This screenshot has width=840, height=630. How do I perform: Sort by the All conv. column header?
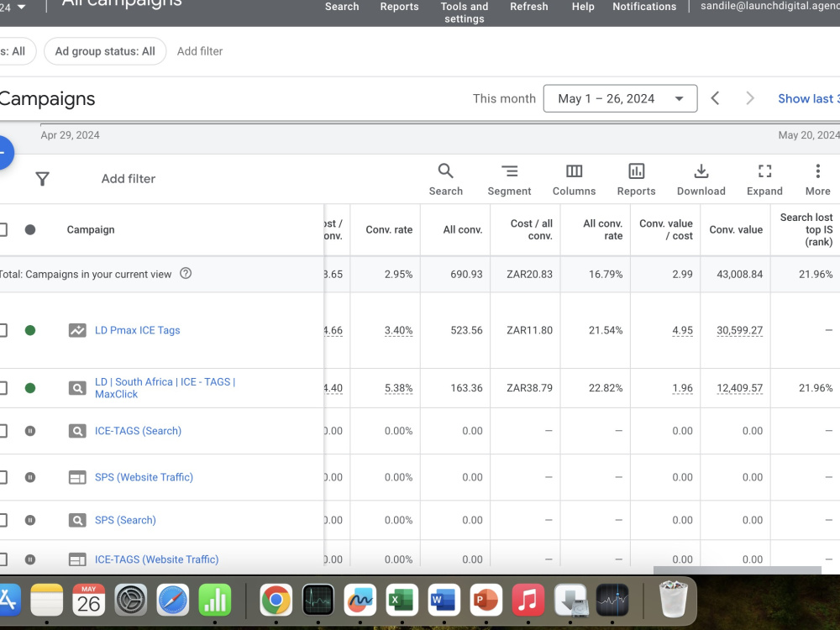[x=462, y=229]
